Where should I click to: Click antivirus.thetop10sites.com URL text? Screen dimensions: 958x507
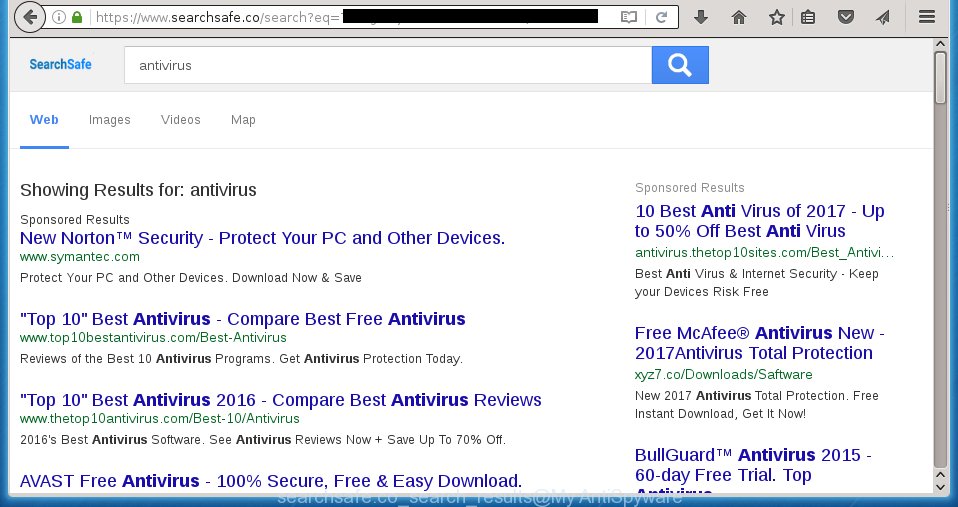coord(764,252)
